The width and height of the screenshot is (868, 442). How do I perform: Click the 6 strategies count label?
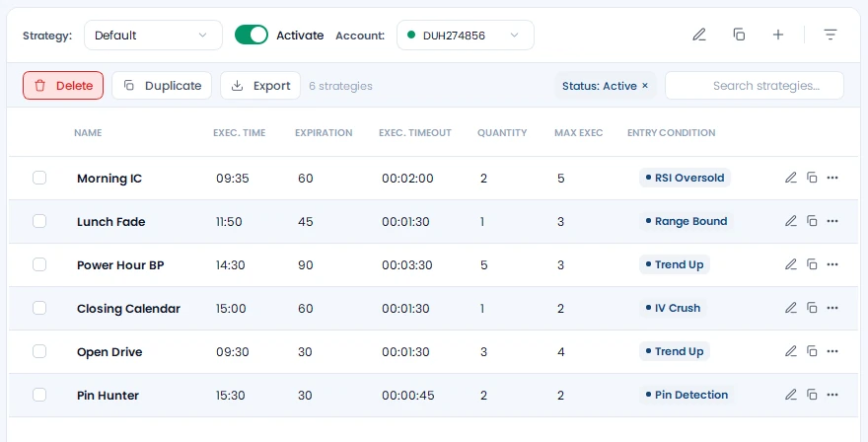(340, 86)
